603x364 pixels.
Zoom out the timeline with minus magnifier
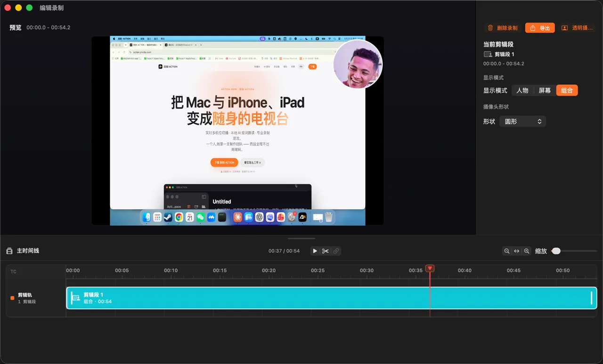click(507, 251)
